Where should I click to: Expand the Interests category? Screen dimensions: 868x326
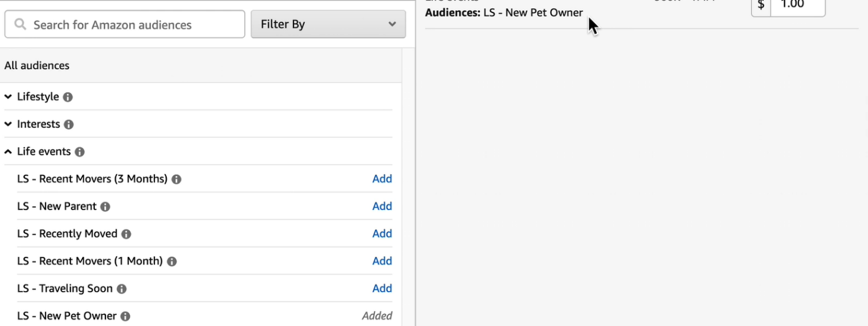8,124
